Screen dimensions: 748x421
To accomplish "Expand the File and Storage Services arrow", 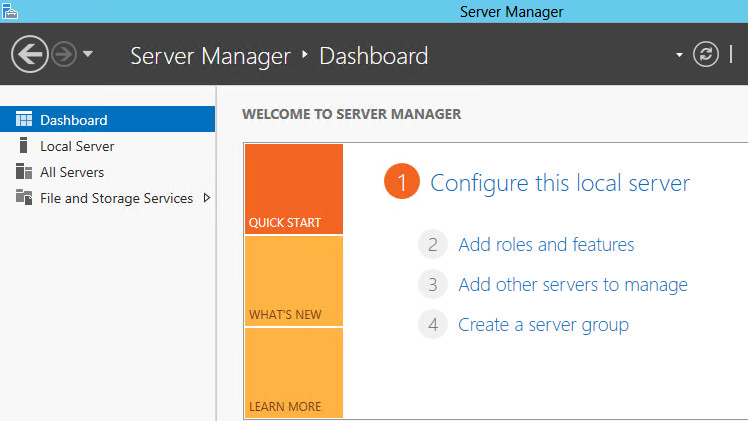I will point(206,198).
